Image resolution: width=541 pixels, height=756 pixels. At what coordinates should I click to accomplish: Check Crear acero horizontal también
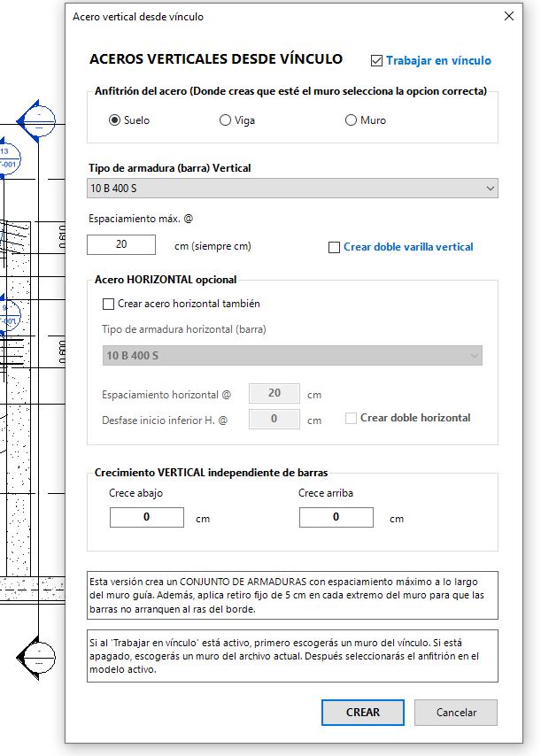(x=109, y=304)
